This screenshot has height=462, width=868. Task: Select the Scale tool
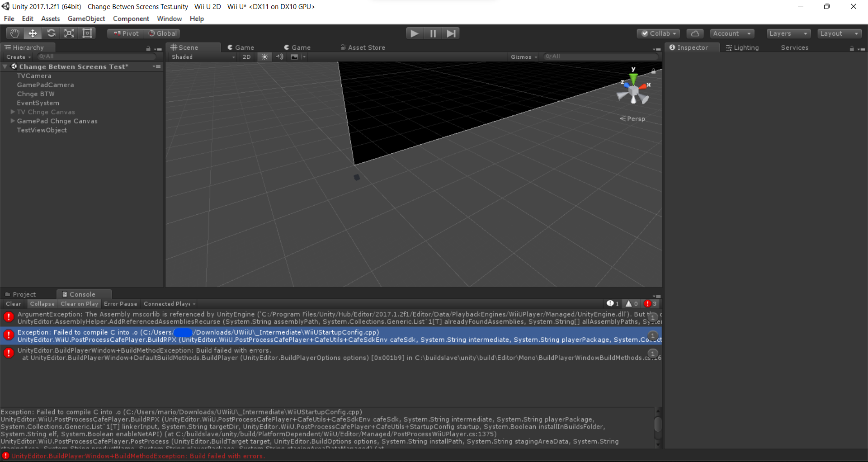point(69,33)
